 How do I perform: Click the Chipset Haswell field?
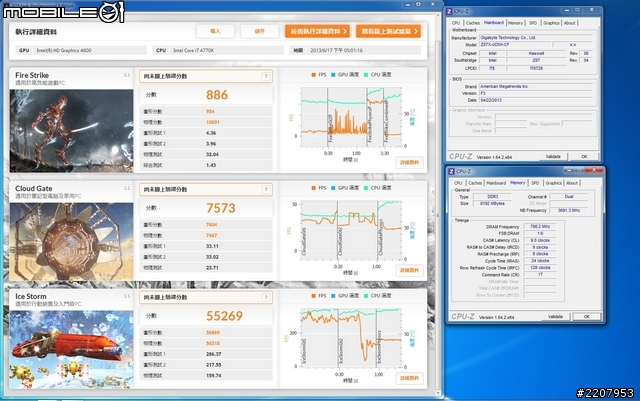point(536,53)
